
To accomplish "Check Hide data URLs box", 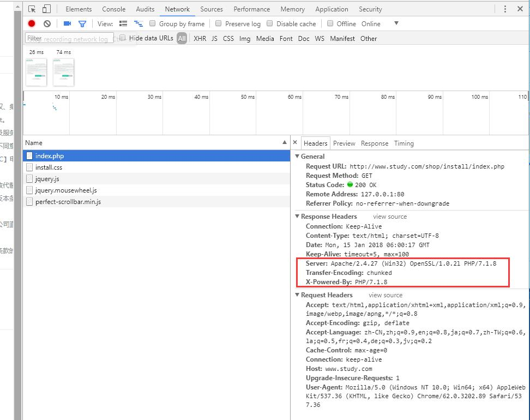I will (123, 38).
